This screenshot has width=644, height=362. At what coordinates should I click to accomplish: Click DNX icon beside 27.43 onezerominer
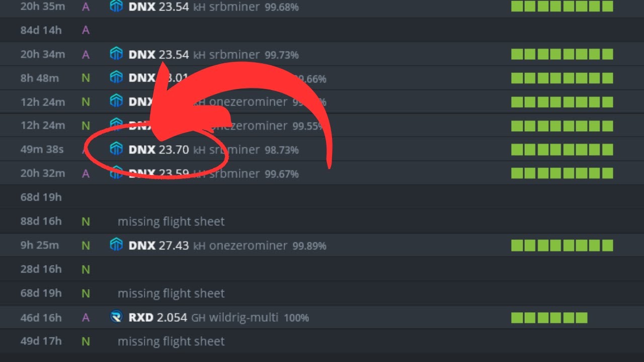(x=116, y=245)
